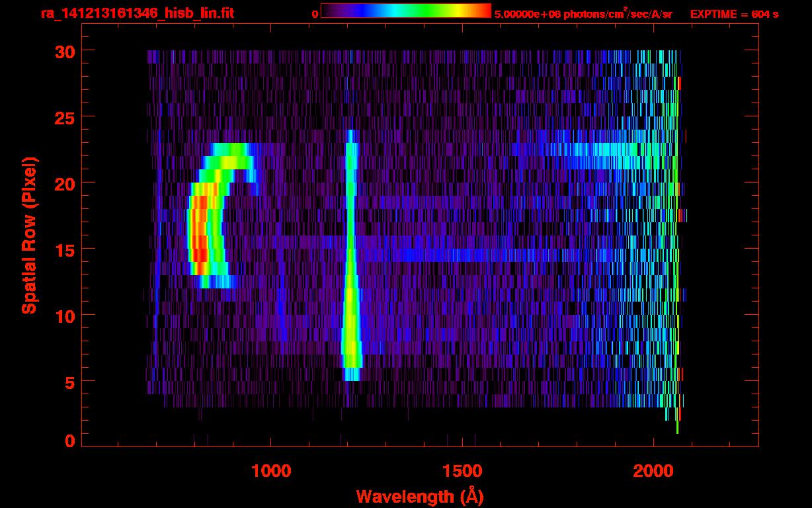
Task: Click the x-axis tick label 2000
Action: coord(653,471)
